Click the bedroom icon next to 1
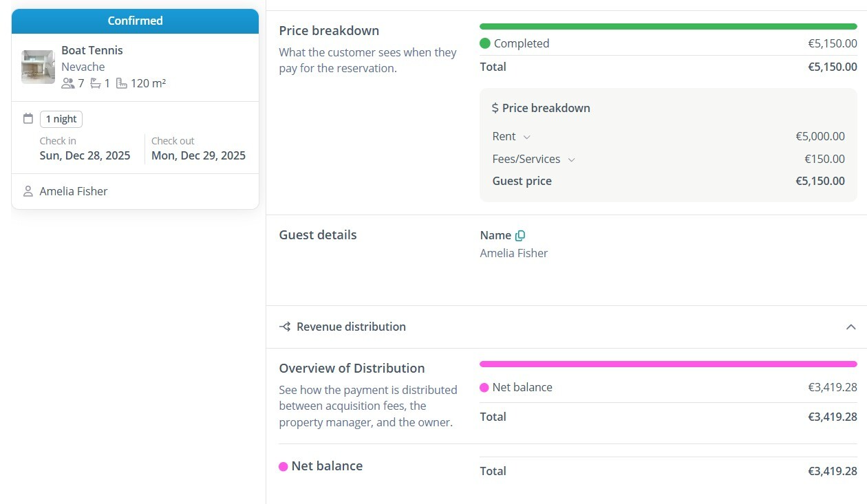This screenshot has height=504, width=867. tap(96, 83)
